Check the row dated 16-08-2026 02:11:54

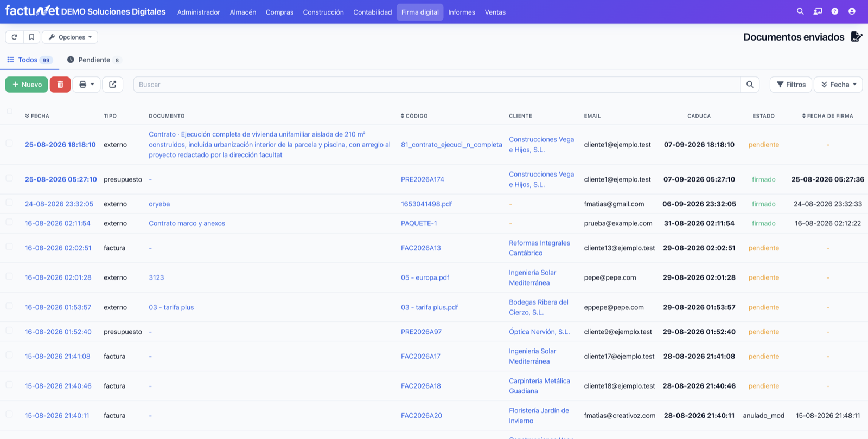point(9,222)
